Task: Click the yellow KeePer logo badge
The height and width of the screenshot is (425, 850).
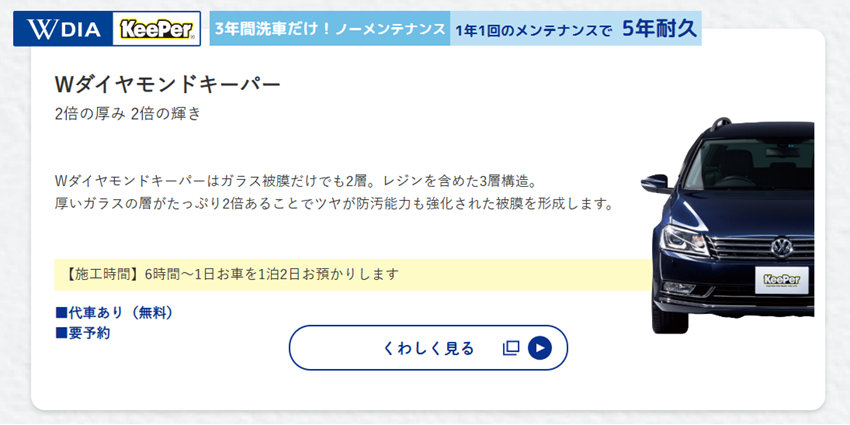Action: pos(156,29)
